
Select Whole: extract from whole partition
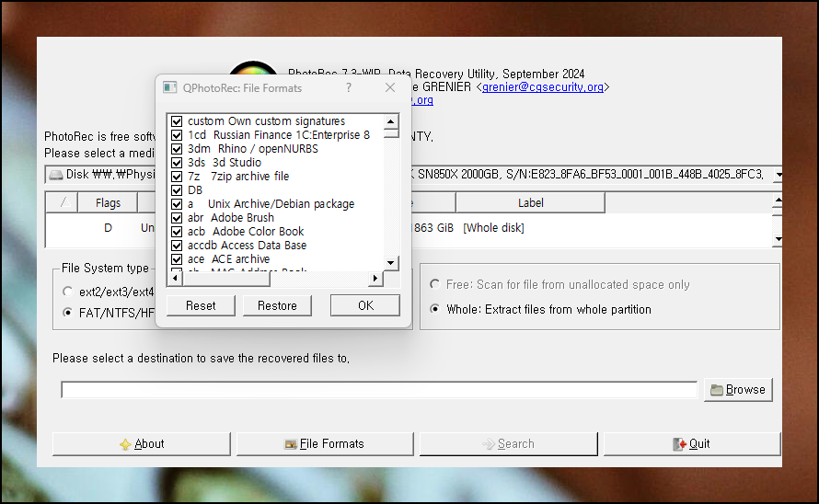434,309
